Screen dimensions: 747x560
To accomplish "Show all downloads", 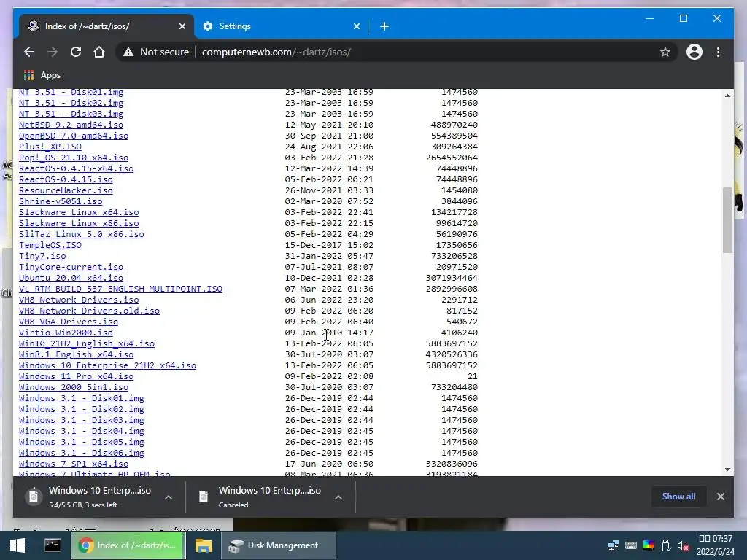I will (x=678, y=496).
